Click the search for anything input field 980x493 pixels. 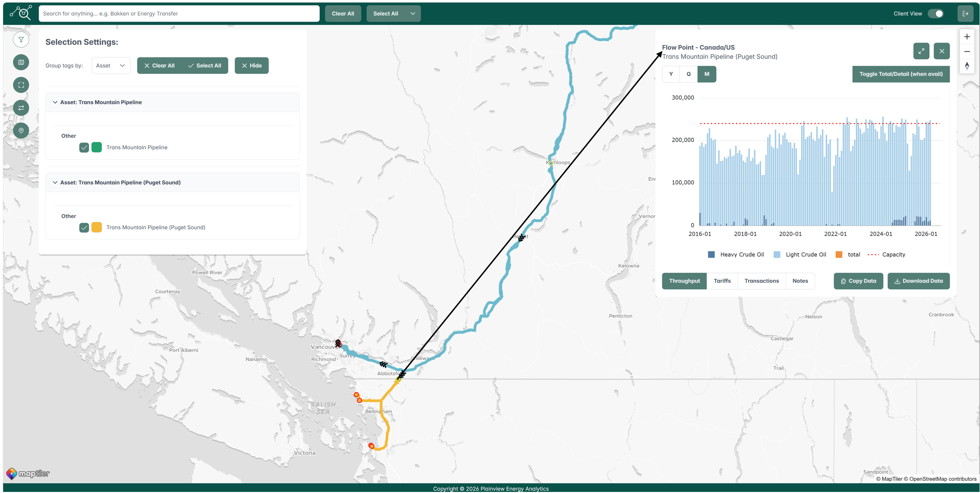tap(179, 13)
